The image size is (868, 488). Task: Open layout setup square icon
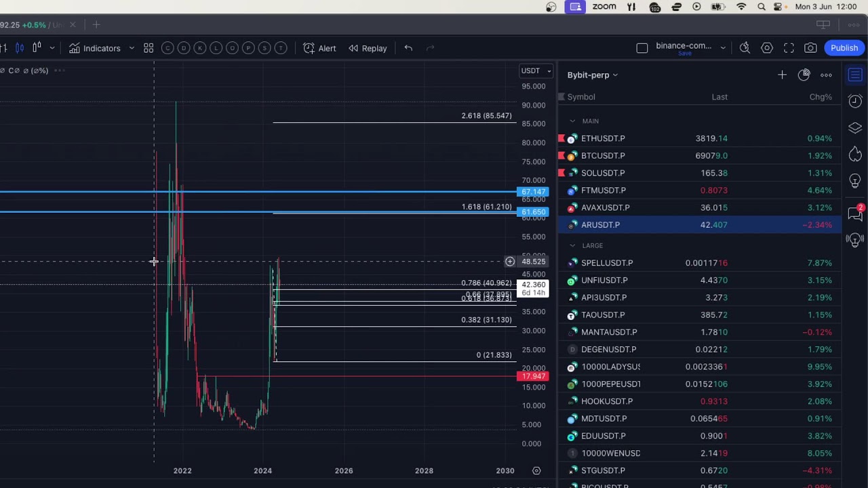pyautogui.click(x=642, y=48)
